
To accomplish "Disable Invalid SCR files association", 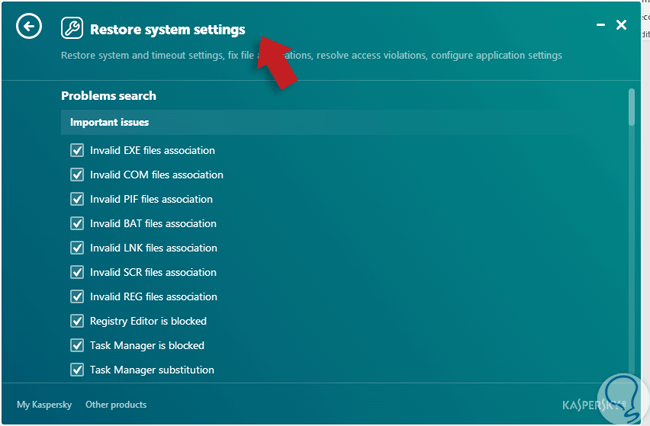I will click(77, 272).
